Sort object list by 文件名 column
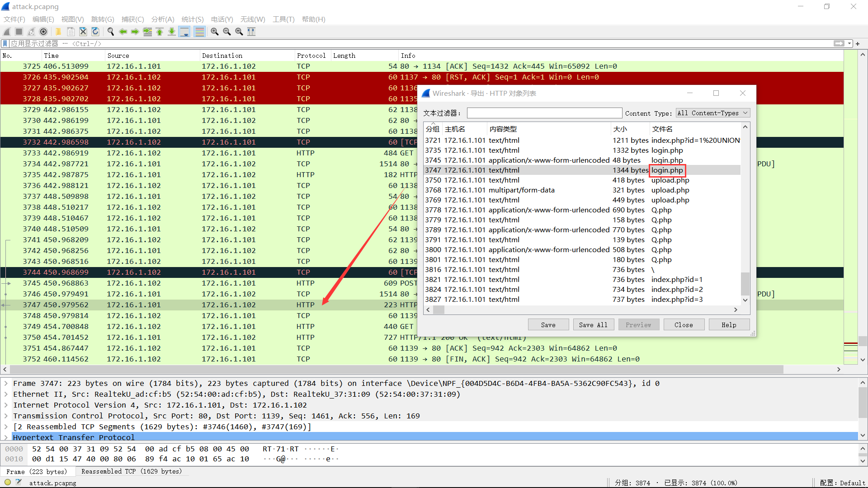Image resolution: width=868 pixels, height=488 pixels. [695, 129]
